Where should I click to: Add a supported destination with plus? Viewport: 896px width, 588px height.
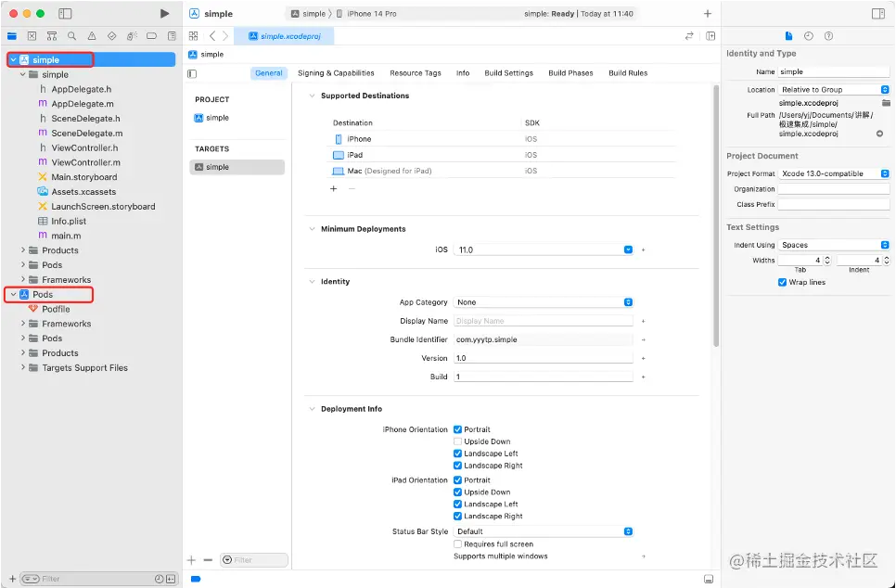tap(334, 188)
